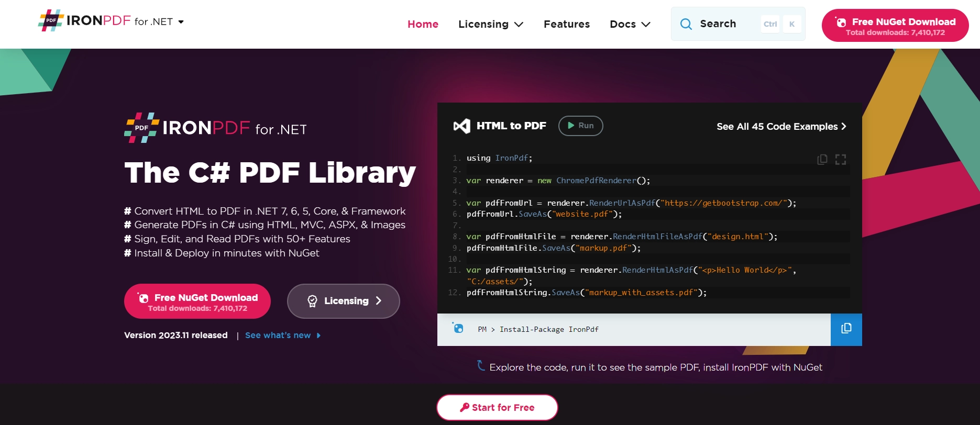Open 'See All 45 Code Examples' link
This screenshot has width=980, height=425.
(x=781, y=127)
